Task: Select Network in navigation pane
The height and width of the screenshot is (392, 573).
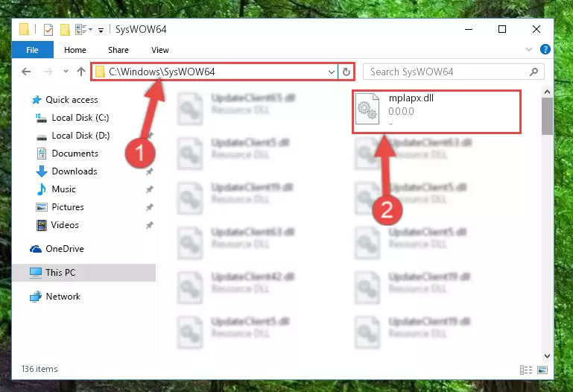Action: tap(63, 297)
